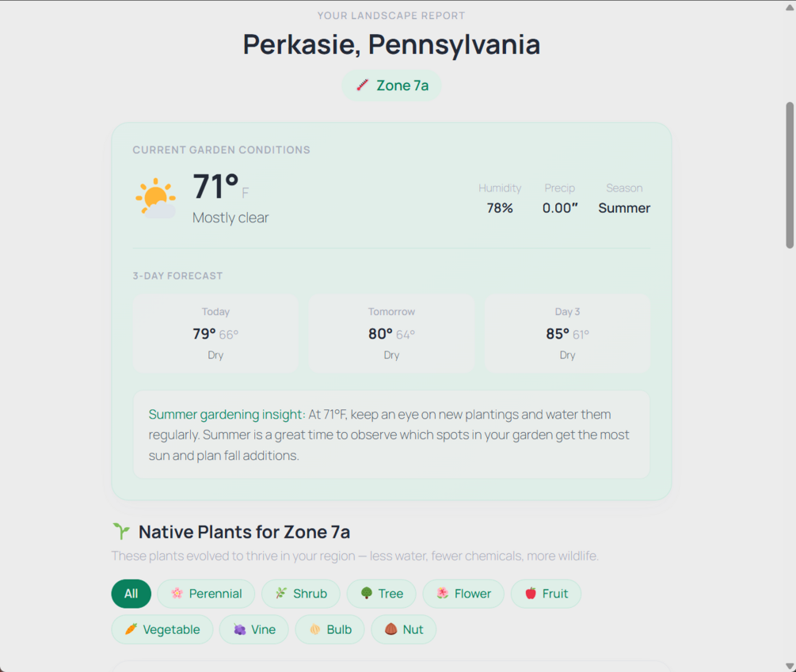Image resolution: width=796 pixels, height=672 pixels.
Task: Select the Today forecast card
Action: pos(215,333)
